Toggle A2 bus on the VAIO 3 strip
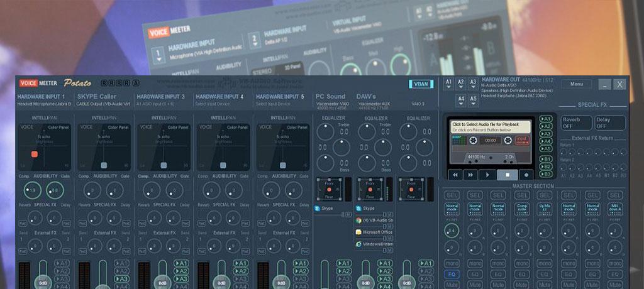This screenshot has width=644, height=289. tap(426, 271)
